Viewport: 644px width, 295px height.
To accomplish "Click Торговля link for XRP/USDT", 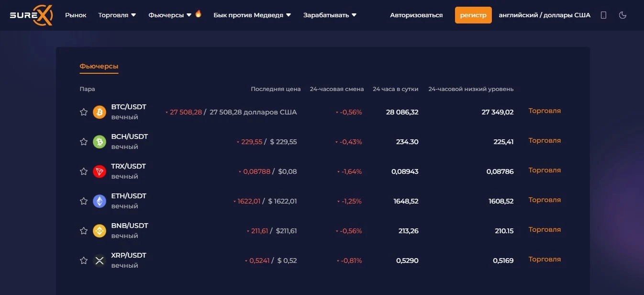I will tap(544, 259).
